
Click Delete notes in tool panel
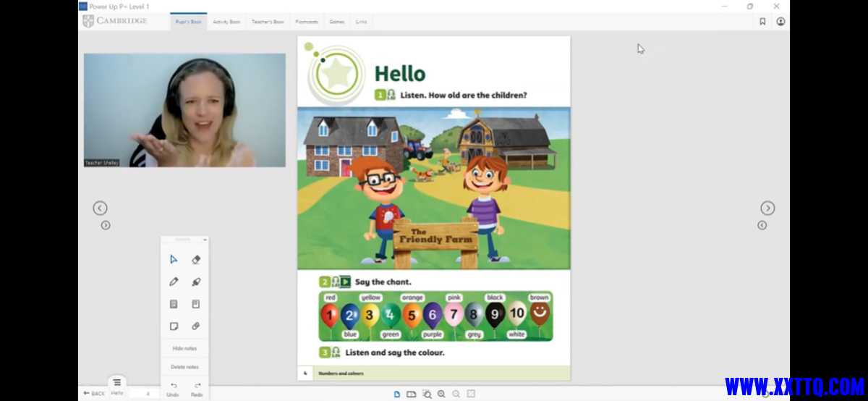coord(184,367)
